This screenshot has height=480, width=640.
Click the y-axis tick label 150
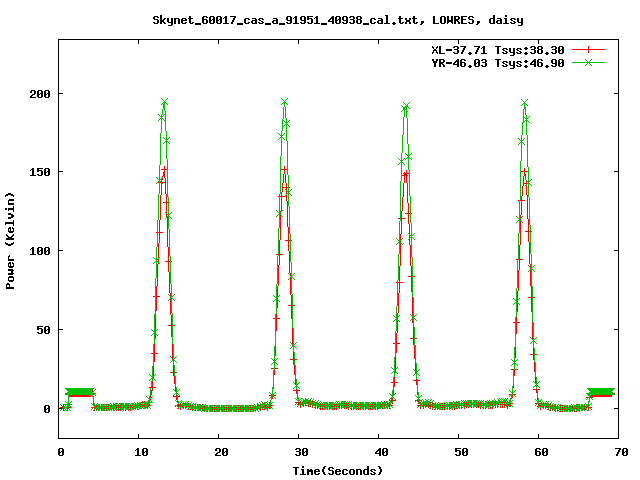click(40, 172)
